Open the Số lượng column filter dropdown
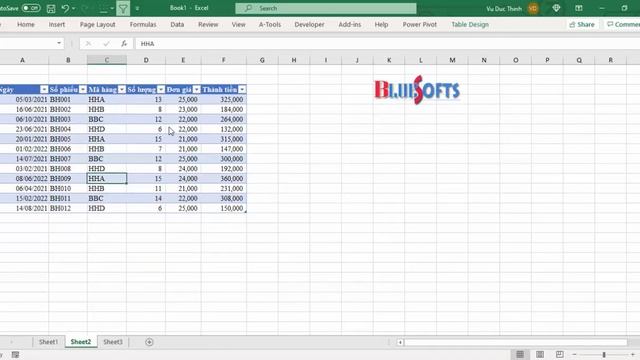The image size is (640, 360). (161, 89)
